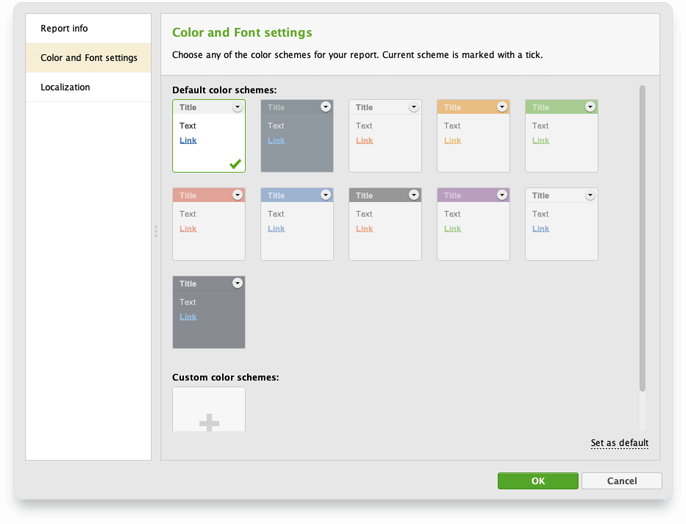Screen dimensions: 686x524
Task: Switch to the Localization section
Action: (88, 87)
